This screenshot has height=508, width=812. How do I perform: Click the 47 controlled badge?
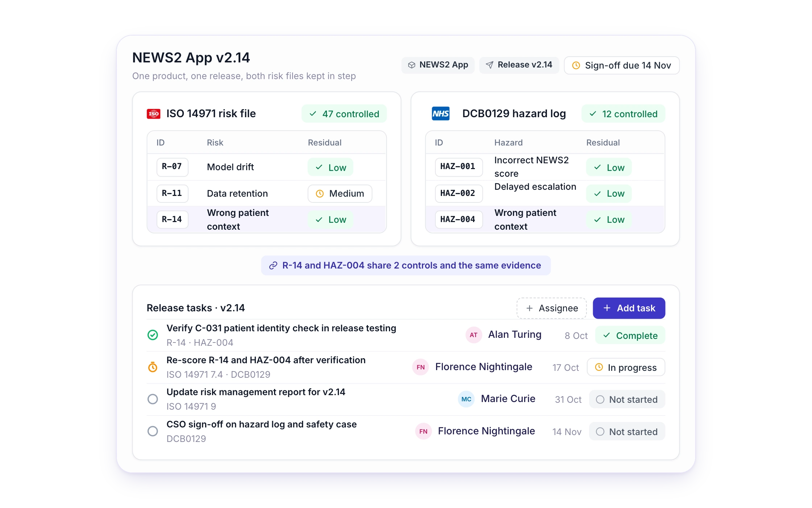(x=344, y=114)
